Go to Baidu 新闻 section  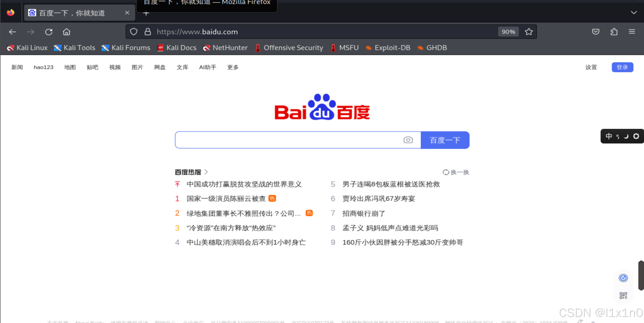(17, 67)
